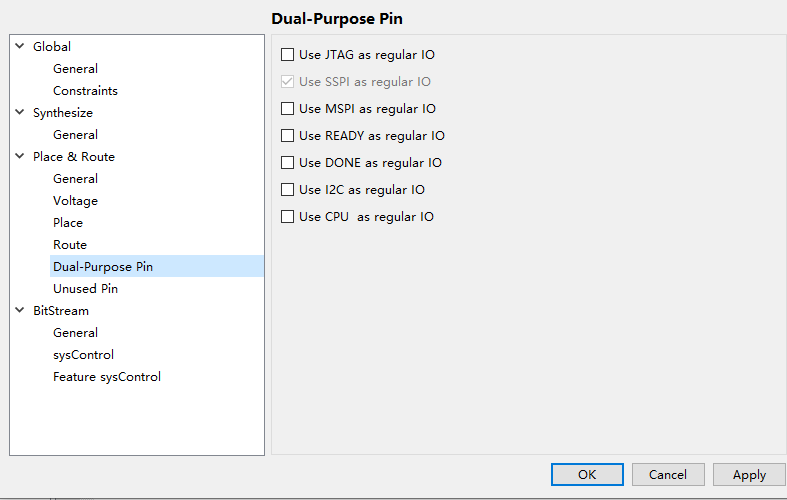Collapse the Synthesize section arrow
The height and width of the screenshot is (500, 787).
[x=20, y=113]
